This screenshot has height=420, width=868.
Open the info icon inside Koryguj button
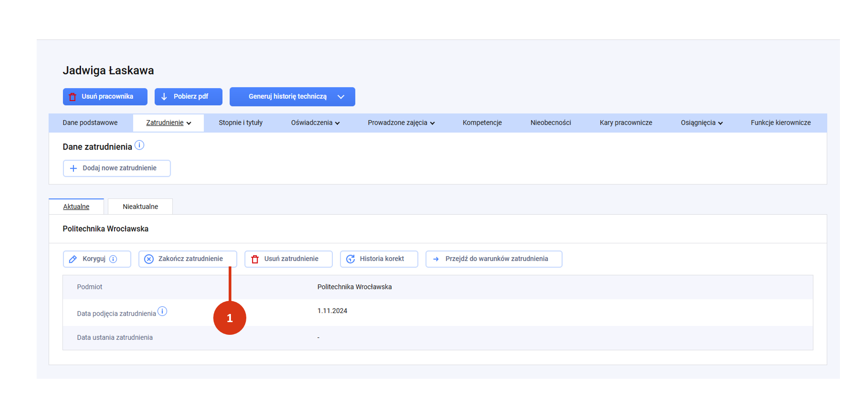tap(113, 259)
